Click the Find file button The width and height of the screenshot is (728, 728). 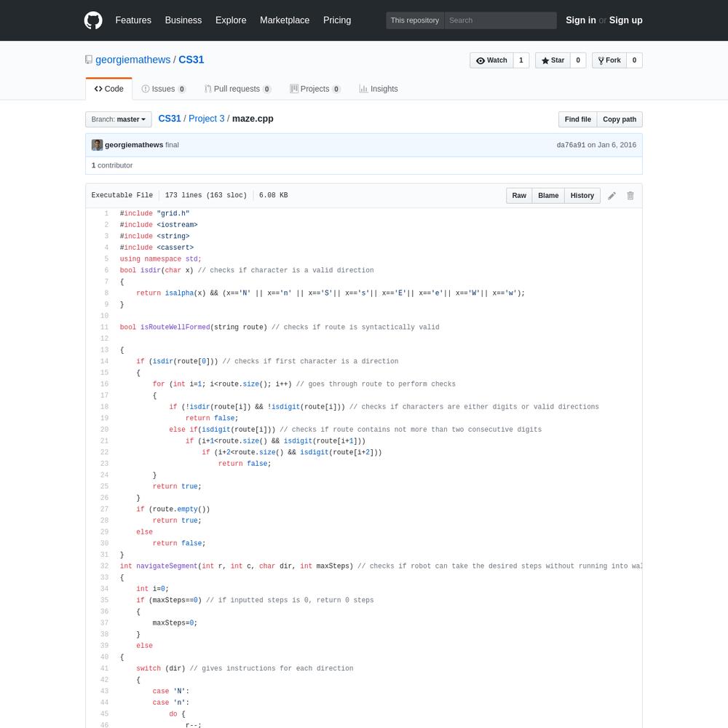577,119
